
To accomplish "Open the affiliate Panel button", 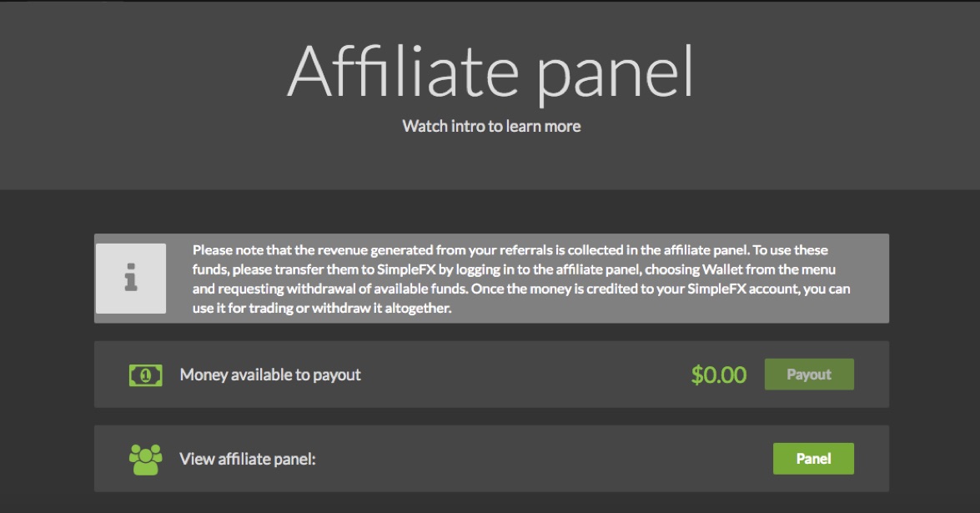I will coord(813,459).
